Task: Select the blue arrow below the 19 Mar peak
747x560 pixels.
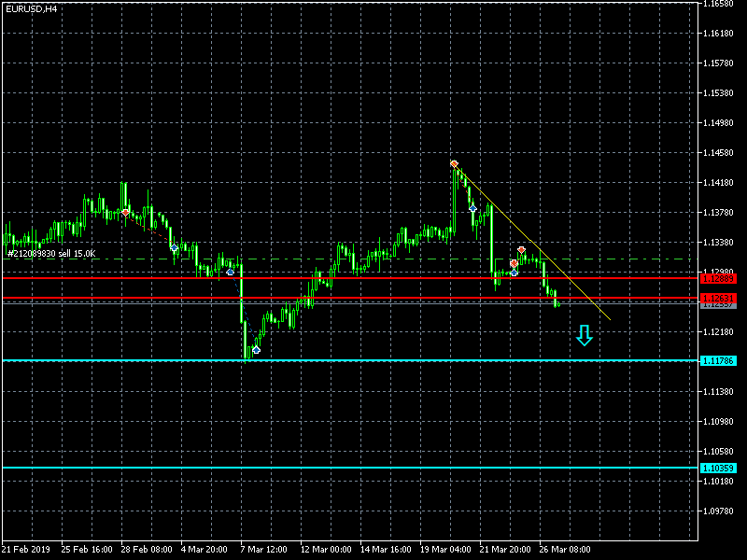Action: coord(472,208)
